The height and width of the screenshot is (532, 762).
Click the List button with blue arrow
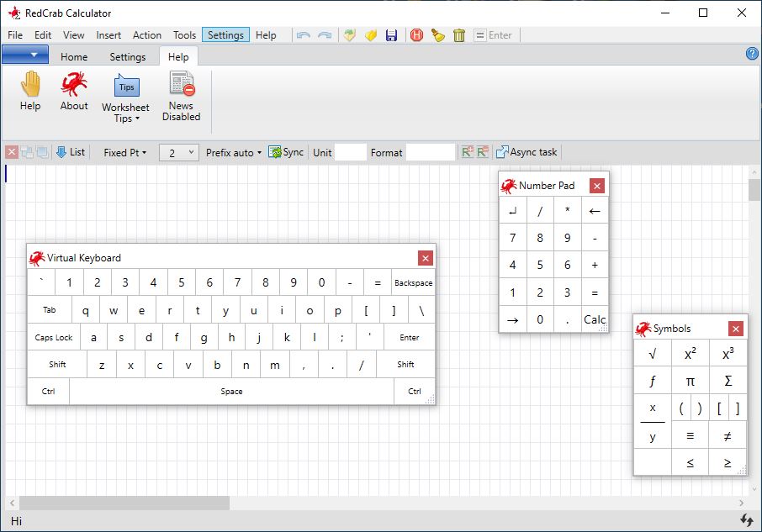[x=71, y=152]
